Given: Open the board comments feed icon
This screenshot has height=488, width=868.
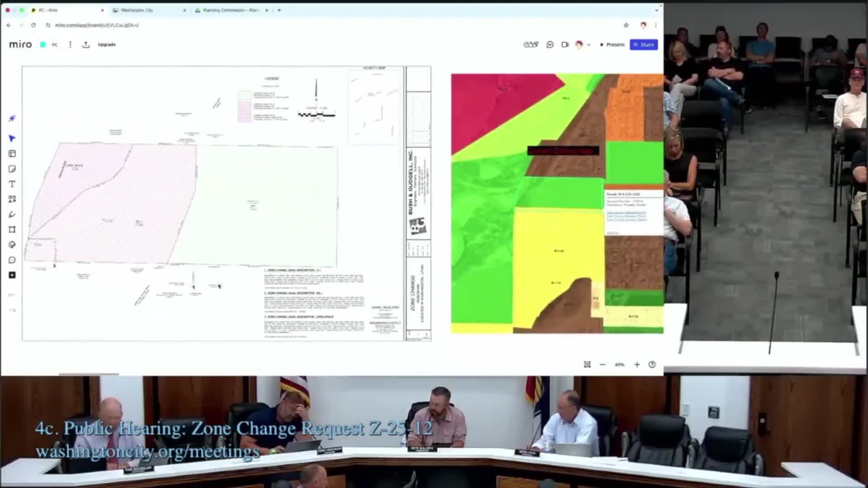Looking at the screenshot, I should pyautogui.click(x=550, y=45).
